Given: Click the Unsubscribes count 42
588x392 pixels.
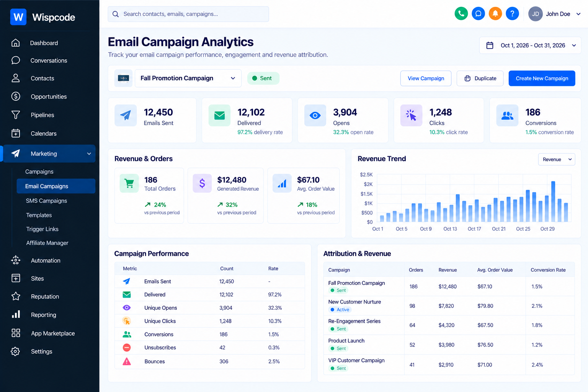Looking at the screenshot, I should [222, 348].
